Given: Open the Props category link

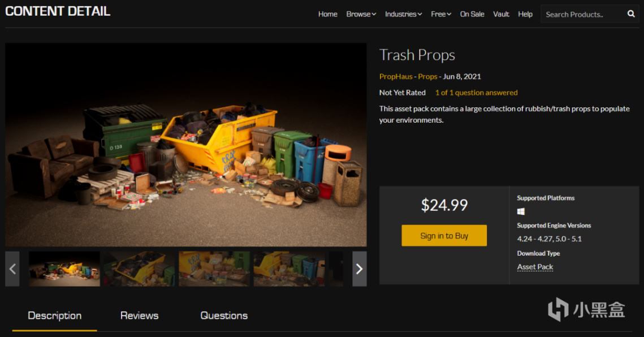Looking at the screenshot, I should pos(427,76).
